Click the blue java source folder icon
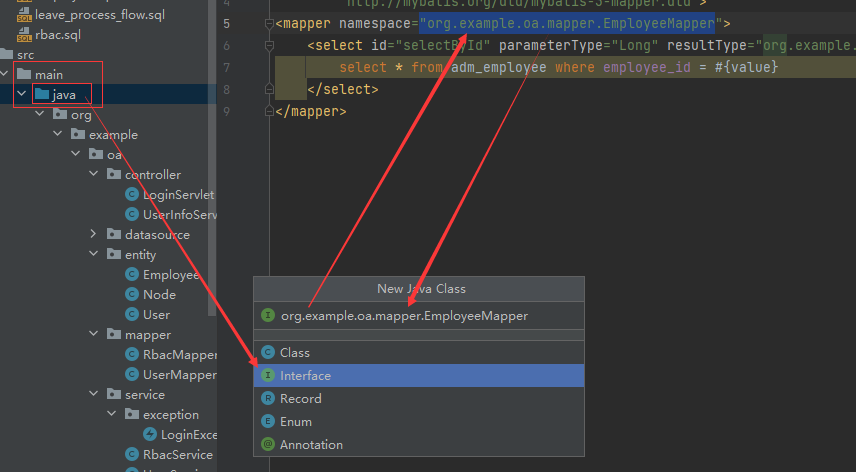Viewport: 856px width, 472px height. (42, 95)
